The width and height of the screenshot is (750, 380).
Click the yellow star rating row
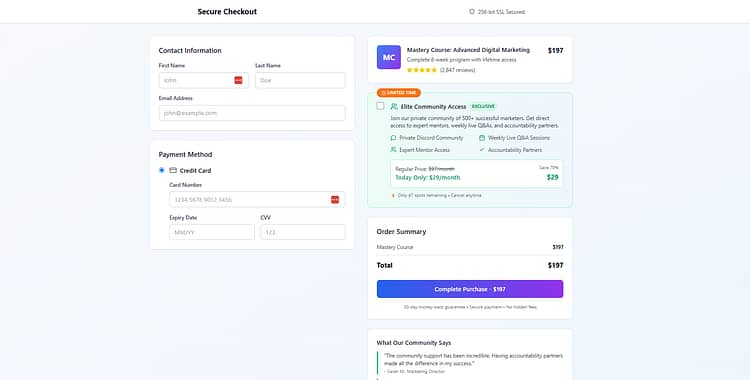tap(422, 70)
